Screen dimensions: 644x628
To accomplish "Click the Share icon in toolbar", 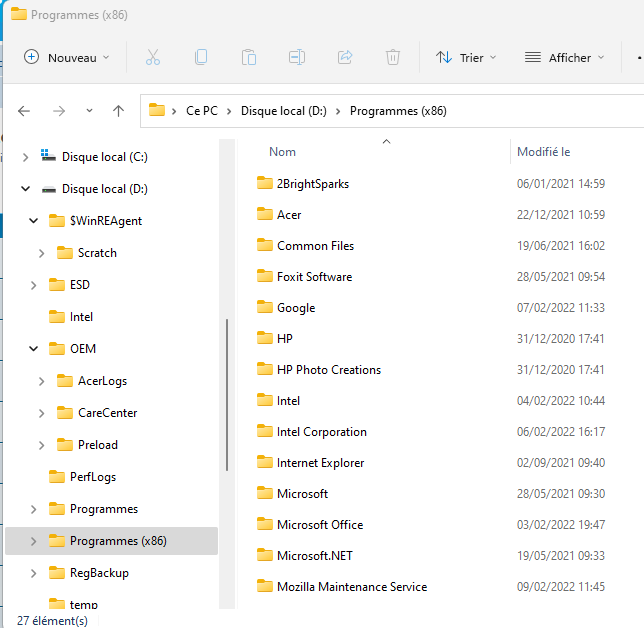I will click(345, 57).
